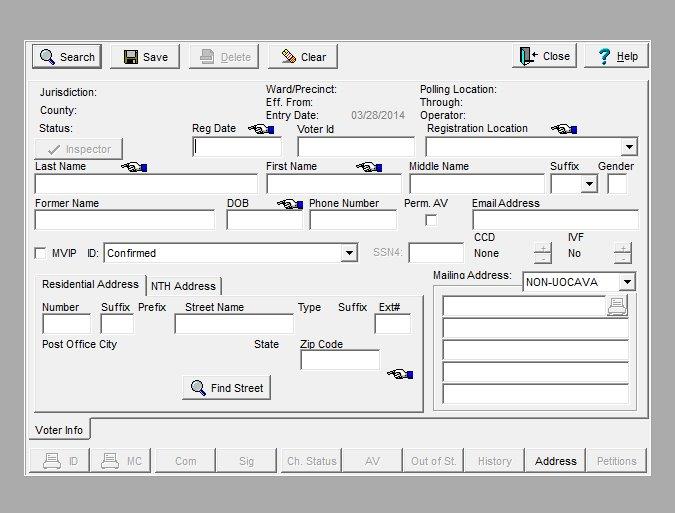Viewport: 675px width, 513px height.
Task: Click the pointing hand icon near Zip Code
Action: [x=400, y=374]
